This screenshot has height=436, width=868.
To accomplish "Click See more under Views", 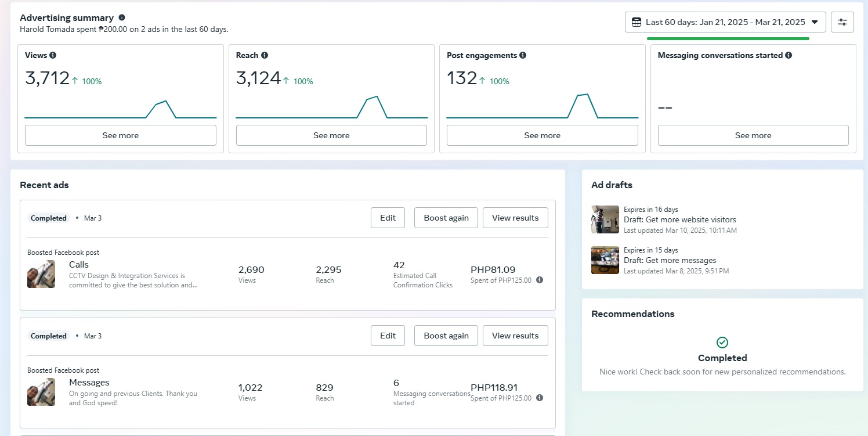I will (x=121, y=135).
